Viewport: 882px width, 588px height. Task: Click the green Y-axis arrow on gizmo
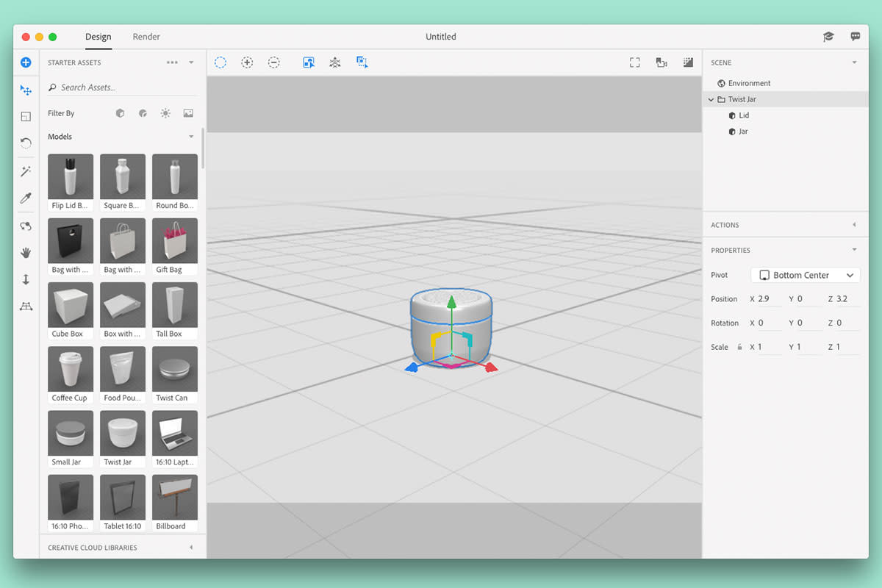[x=452, y=303]
